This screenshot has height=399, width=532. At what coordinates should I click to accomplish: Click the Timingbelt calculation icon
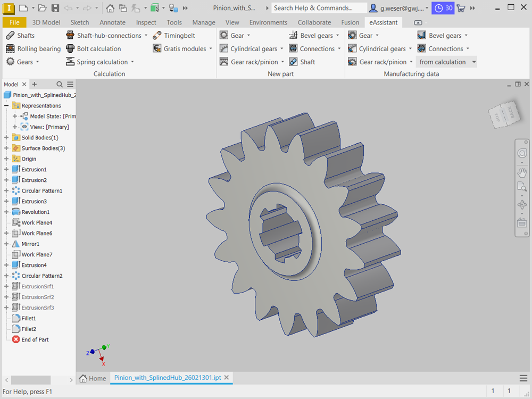click(157, 36)
